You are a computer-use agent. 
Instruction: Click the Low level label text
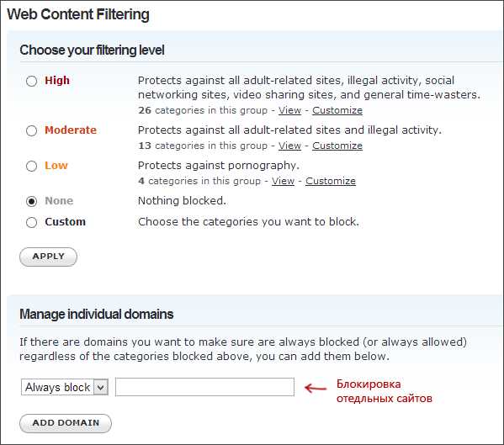[x=56, y=166]
